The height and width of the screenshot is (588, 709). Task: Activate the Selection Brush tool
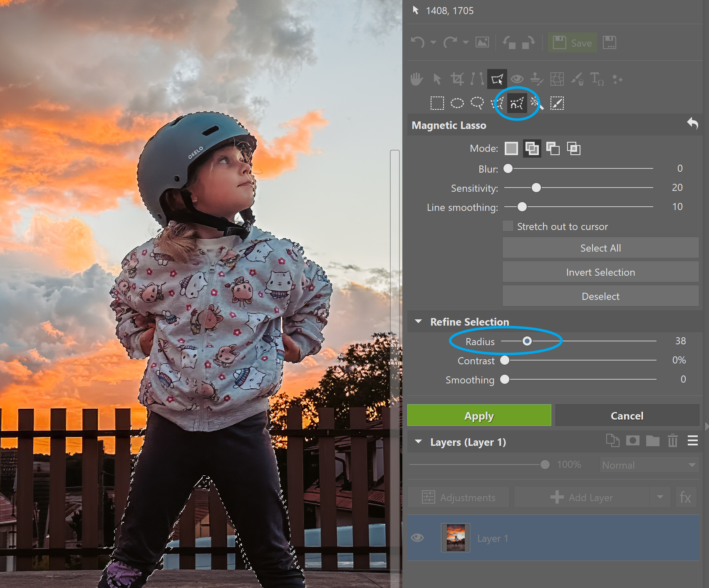(x=557, y=103)
